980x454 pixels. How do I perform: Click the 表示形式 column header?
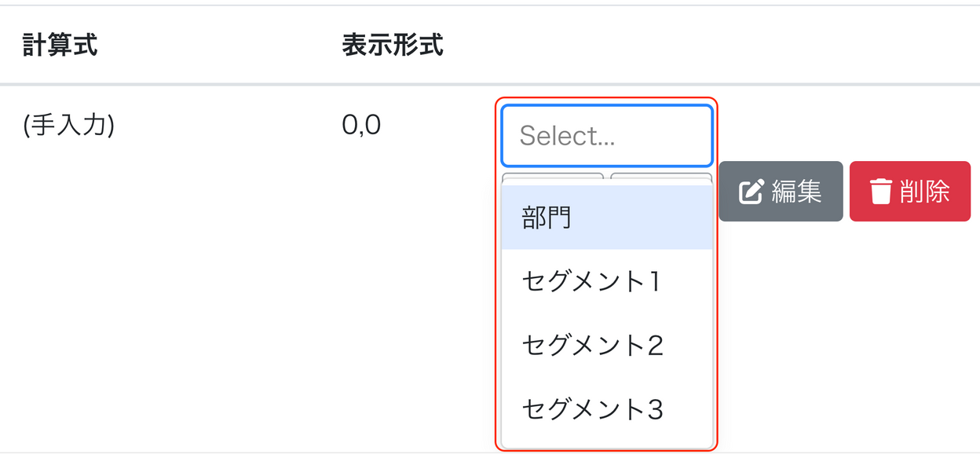coord(393,46)
